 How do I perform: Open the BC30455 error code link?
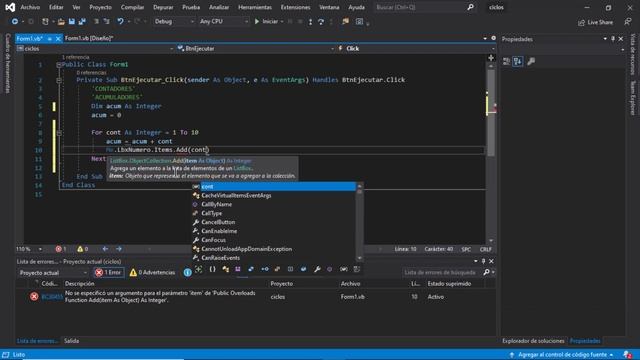point(52,297)
